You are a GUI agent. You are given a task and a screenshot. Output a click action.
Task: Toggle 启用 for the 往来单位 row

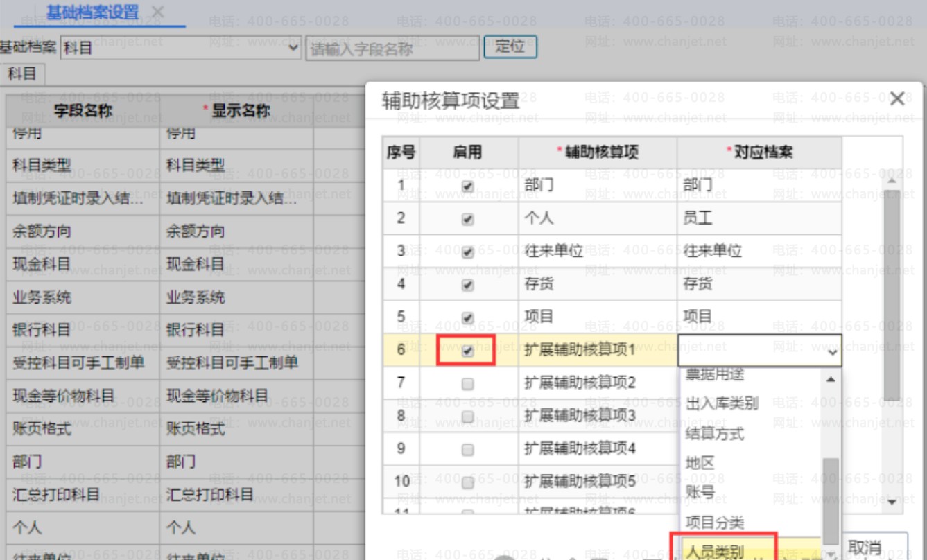pyautogui.click(x=468, y=252)
